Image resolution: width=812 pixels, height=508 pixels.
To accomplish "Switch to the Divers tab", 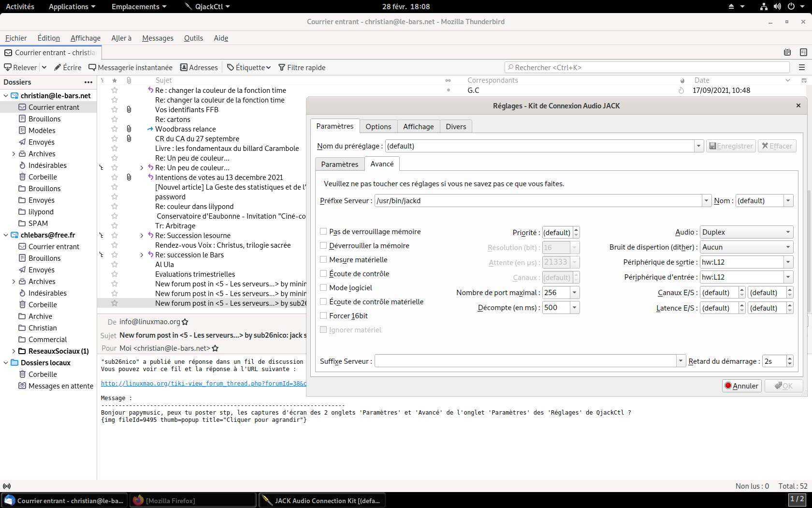I will coord(456,126).
